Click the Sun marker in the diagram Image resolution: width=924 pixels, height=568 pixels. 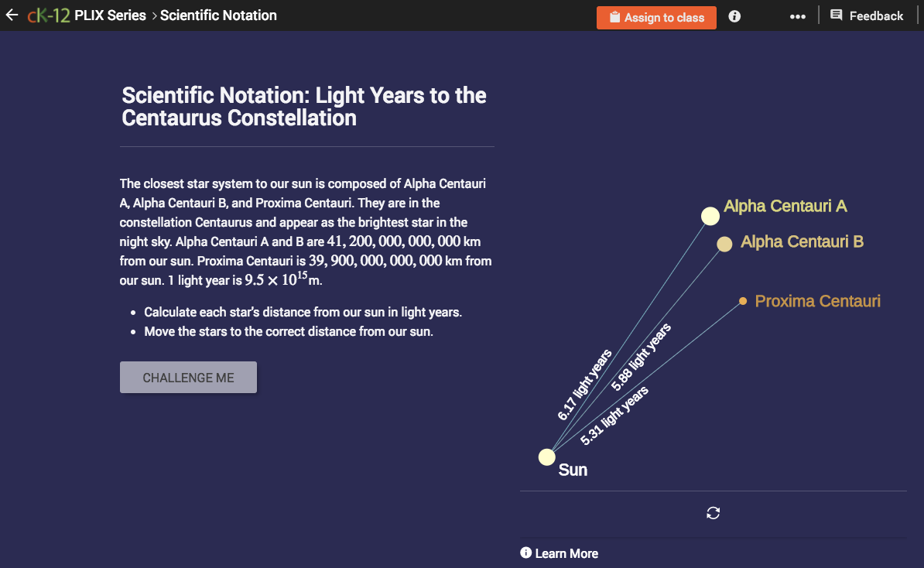(x=546, y=457)
